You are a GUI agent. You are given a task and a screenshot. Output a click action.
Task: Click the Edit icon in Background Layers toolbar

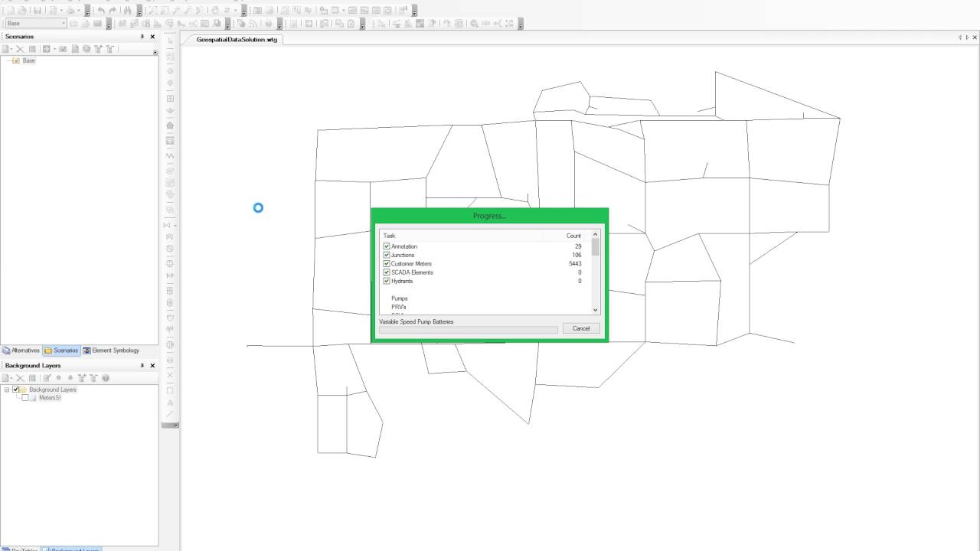coord(47,378)
